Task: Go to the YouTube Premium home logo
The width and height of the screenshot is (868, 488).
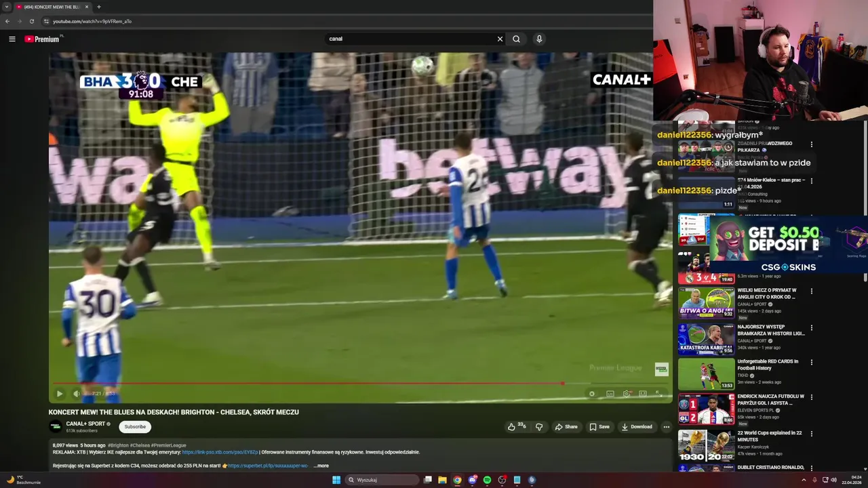Action: coord(42,39)
